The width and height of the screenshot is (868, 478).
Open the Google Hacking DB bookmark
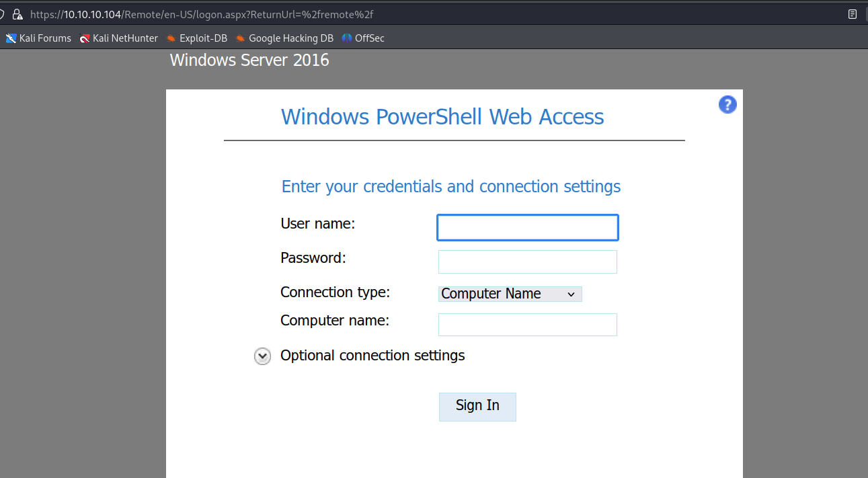click(284, 38)
